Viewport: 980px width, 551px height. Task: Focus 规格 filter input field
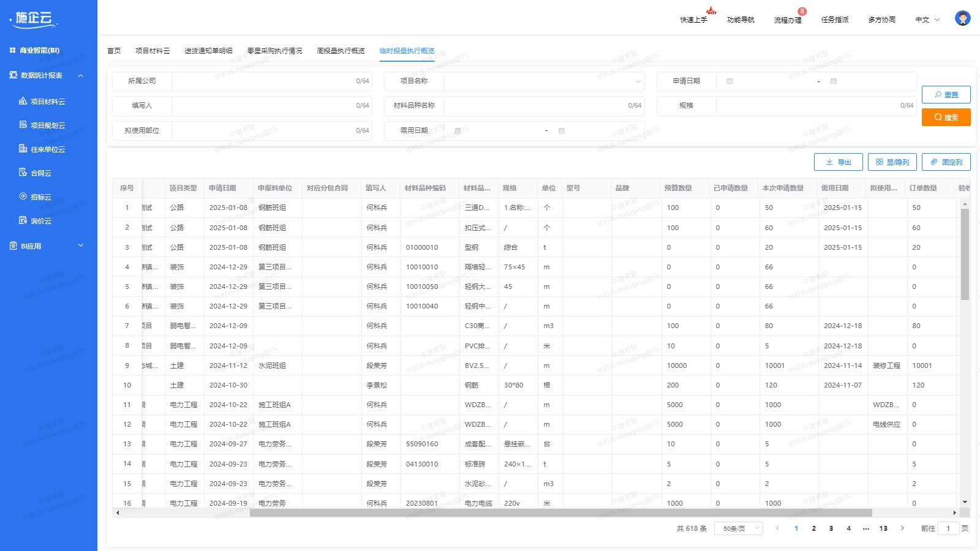pyautogui.click(x=816, y=106)
